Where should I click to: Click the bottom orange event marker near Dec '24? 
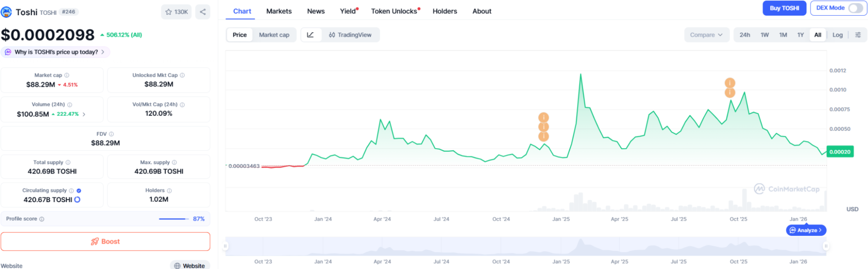click(x=543, y=136)
